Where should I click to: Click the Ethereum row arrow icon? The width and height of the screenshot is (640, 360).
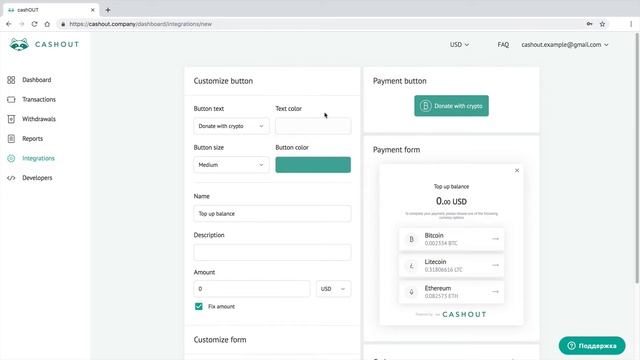click(495, 292)
